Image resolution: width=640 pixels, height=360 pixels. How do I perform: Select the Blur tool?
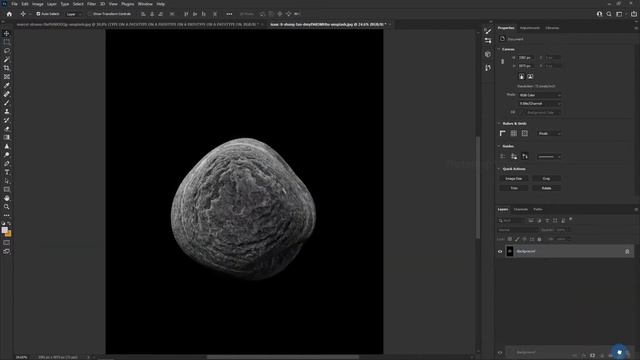[x=7, y=146]
